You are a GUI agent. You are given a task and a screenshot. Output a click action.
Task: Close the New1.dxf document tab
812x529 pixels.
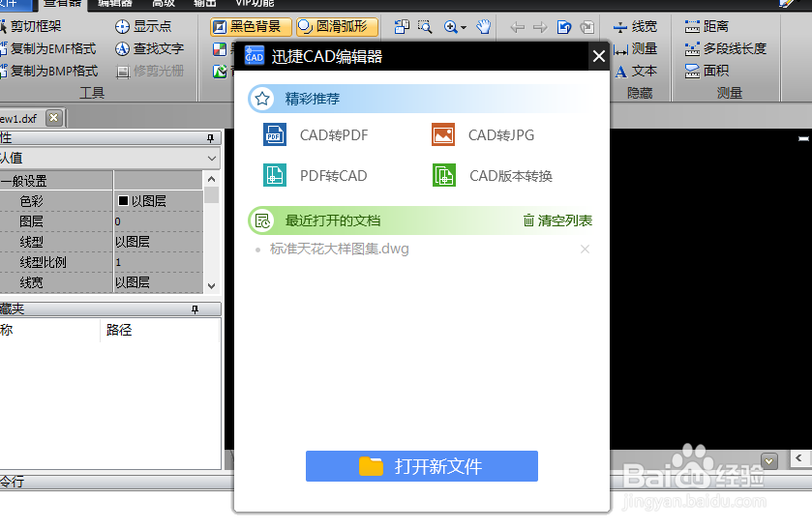53,118
